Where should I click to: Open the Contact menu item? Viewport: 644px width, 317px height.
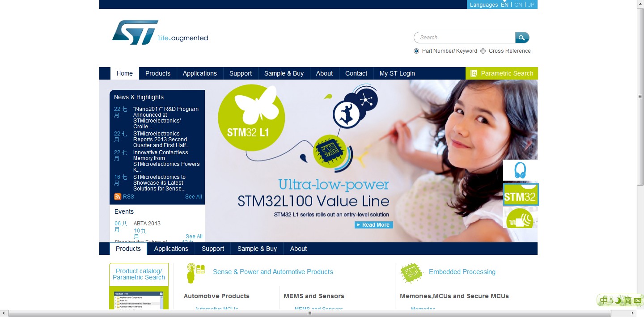[x=356, y=73]
